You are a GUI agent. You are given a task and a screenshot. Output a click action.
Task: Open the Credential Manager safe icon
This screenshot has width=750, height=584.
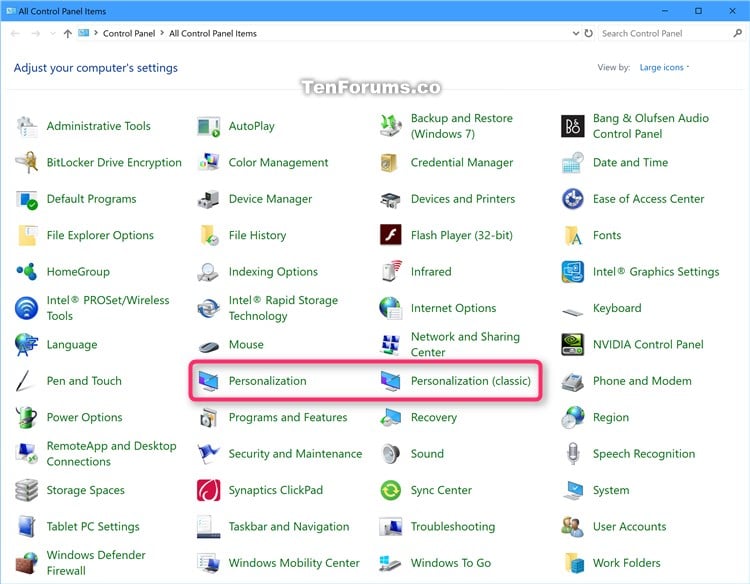(x=391, y=163)
